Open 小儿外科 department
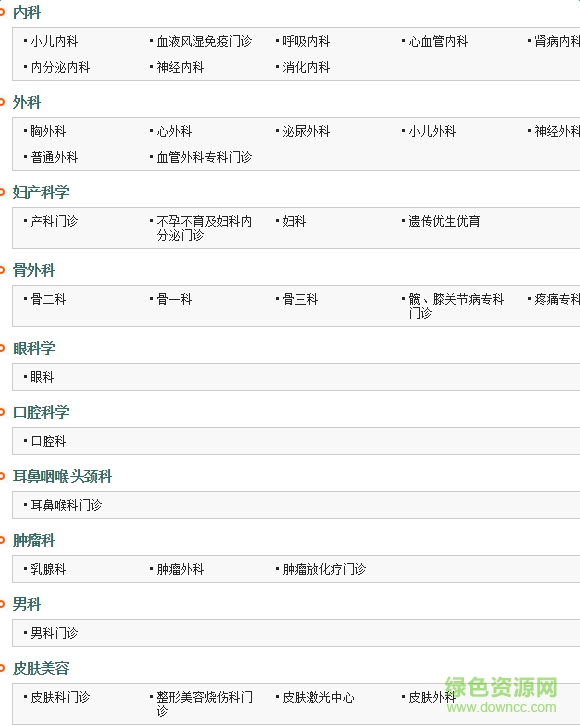 (x=432, y=131)
